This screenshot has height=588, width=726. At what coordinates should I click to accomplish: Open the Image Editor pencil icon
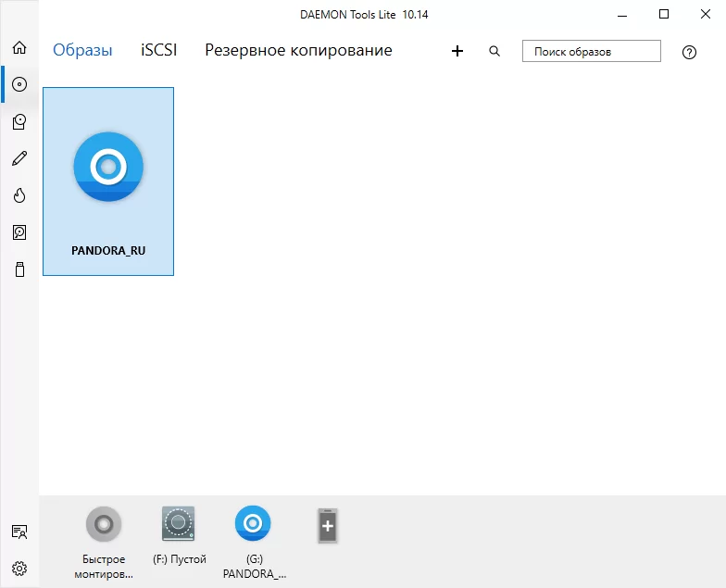point(19,158)
